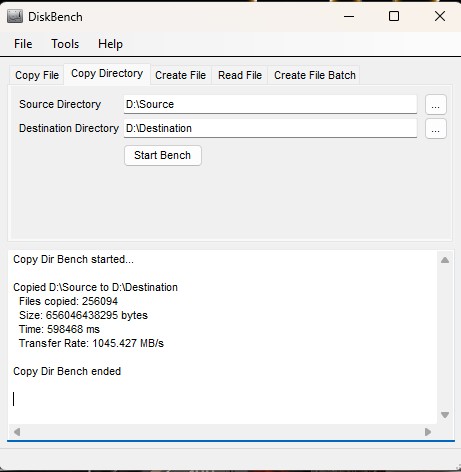This screenshot has width=461, height=472.
Task: Start the benchmark with Start Bench
Action: click(163, 155)
